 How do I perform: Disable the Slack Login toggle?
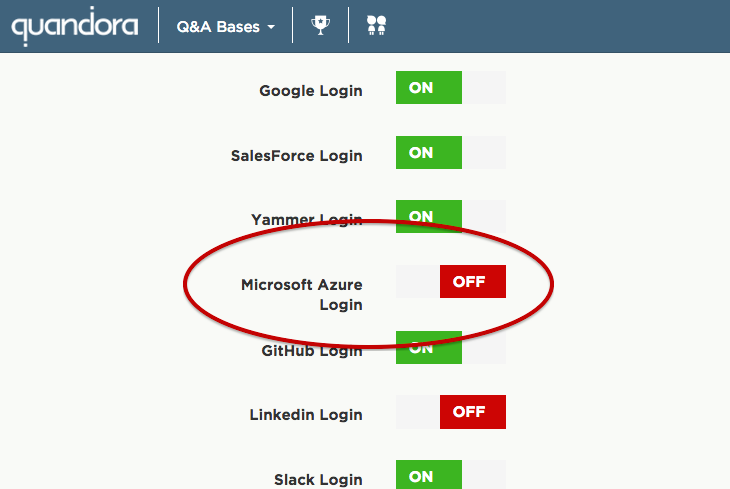(x=451, y=475)
